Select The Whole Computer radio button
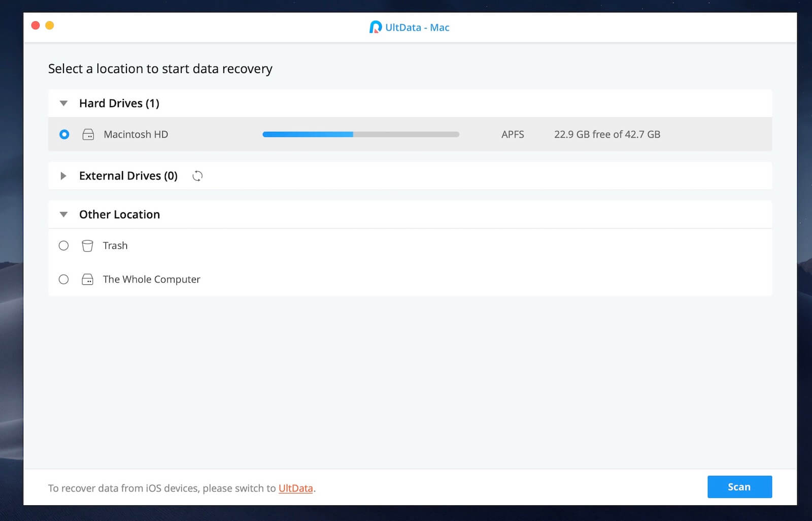 point(63,279)
